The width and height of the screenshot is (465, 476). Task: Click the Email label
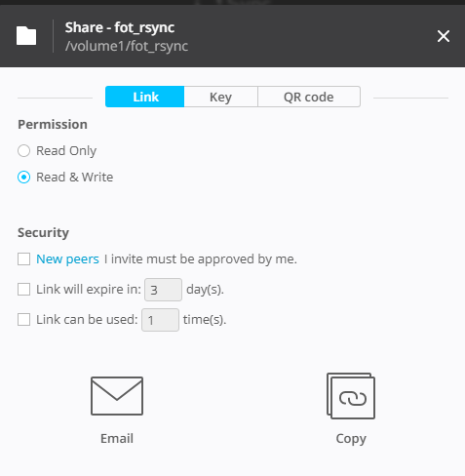click(117, 438)
